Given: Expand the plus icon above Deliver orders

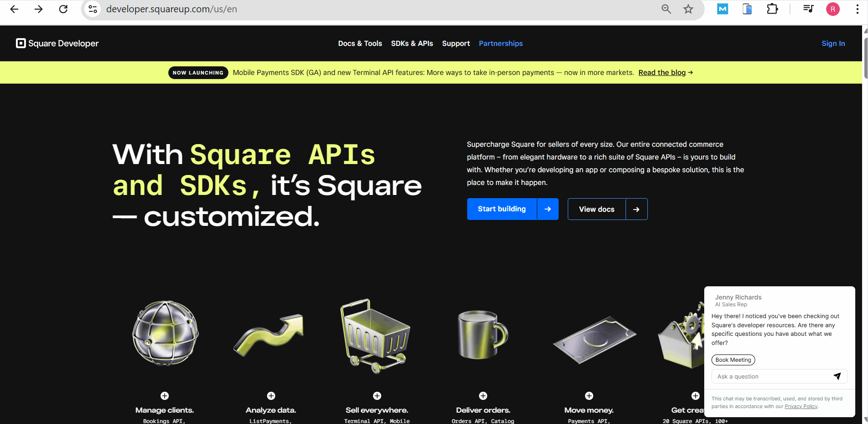Looking at the screenshot, I should [x=483, y=396].
